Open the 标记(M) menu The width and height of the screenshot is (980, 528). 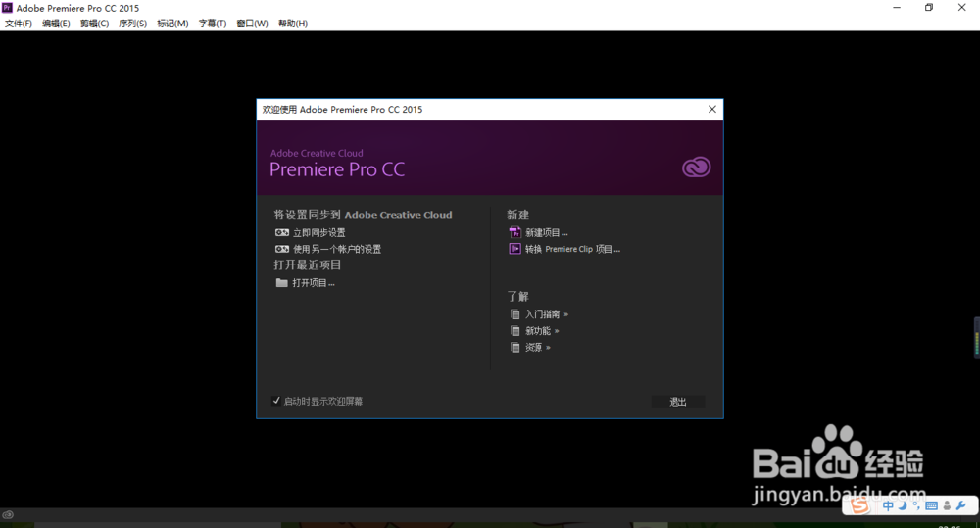coord(172,24)
